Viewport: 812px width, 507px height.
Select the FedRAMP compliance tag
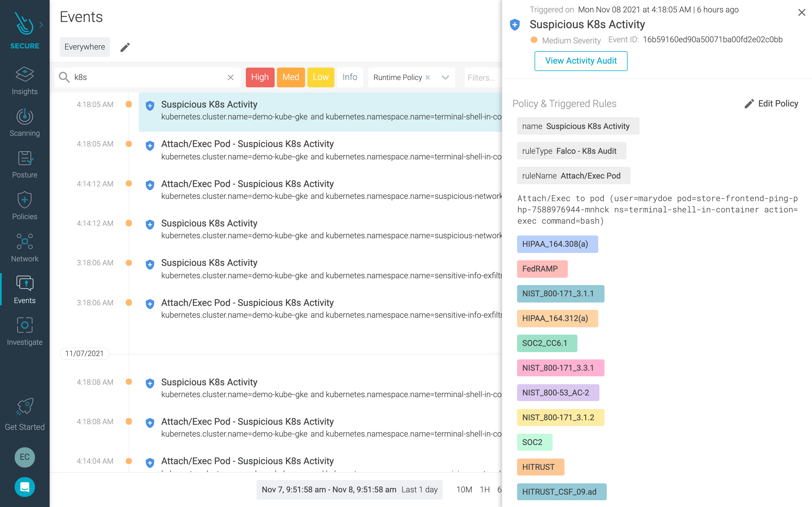542,269
